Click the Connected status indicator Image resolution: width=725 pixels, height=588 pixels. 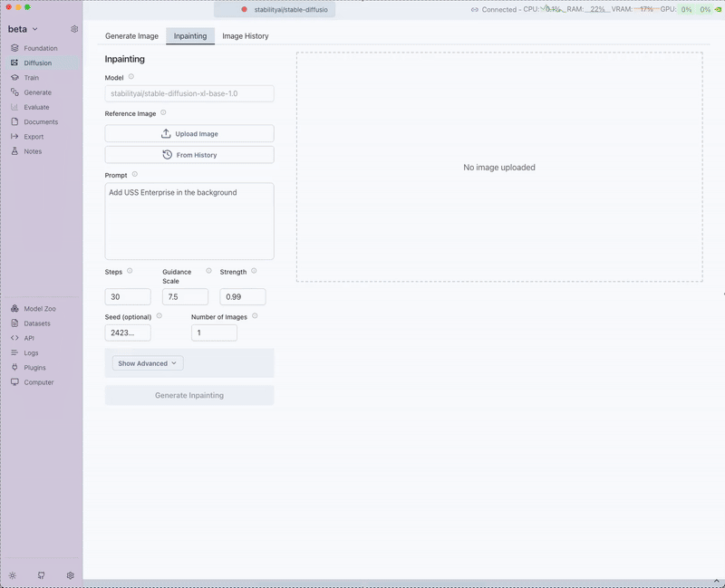[493, 9]
